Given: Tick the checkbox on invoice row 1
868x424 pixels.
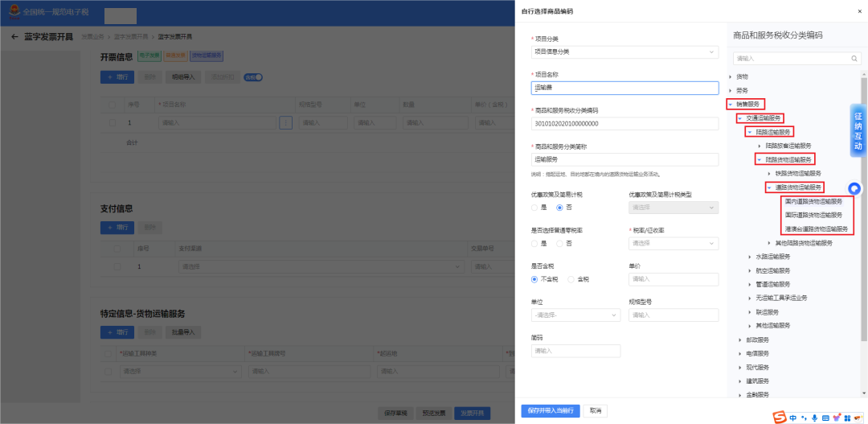Looking at the screenshot, I should 113,123.
